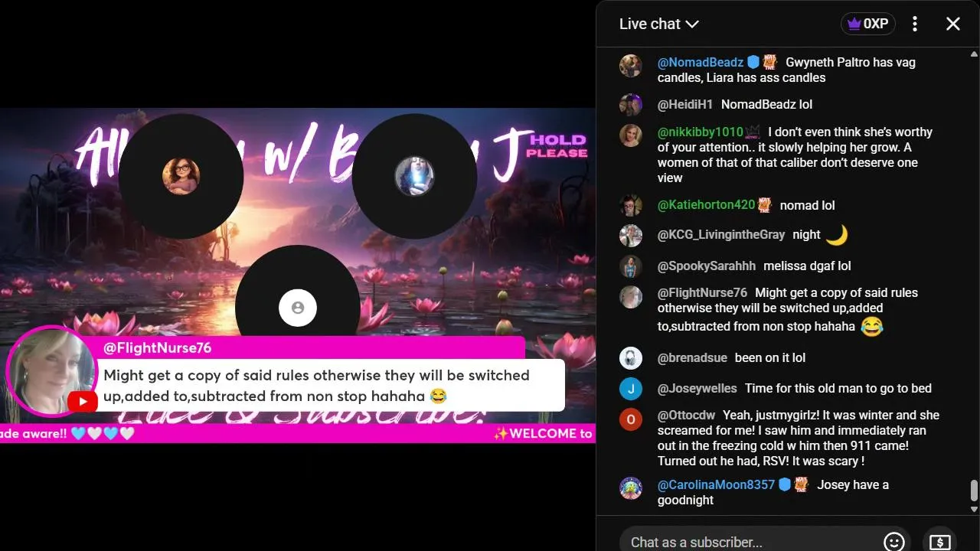Open Super Chat dollar icon

pyautogui.click(x=939, y=542)
